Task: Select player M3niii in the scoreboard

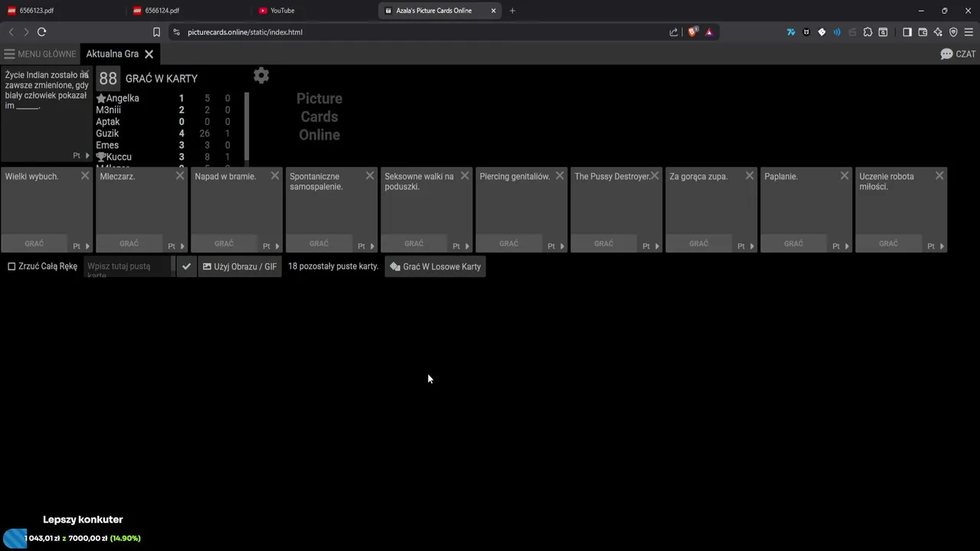Action: pos(108,110)
